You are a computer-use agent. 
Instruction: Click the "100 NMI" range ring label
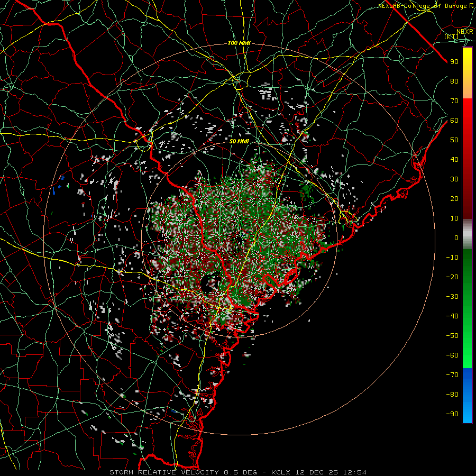[x=239, y=43]
